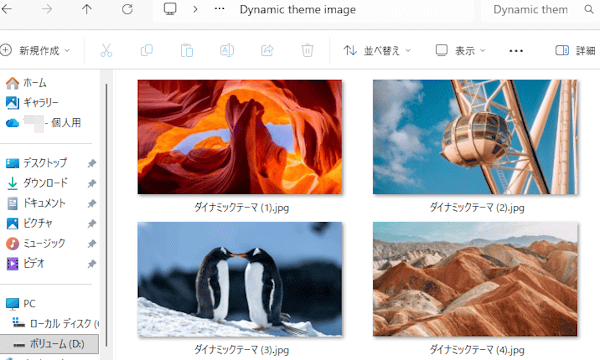
Task: Click the PC monitor icon in address bar
Action: tap(170, 9)
